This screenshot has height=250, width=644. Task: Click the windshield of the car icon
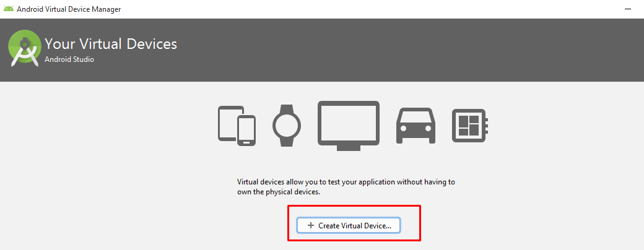416,116
